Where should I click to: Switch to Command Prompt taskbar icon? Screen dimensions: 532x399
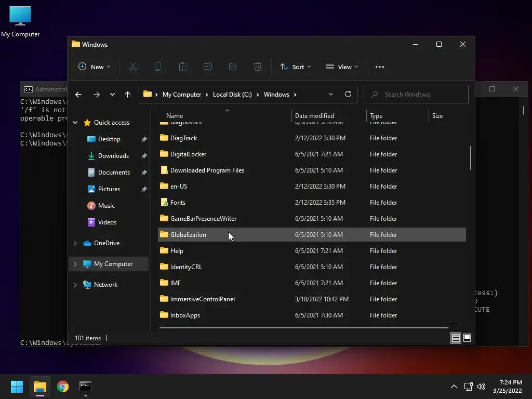[x=85, y=387]
